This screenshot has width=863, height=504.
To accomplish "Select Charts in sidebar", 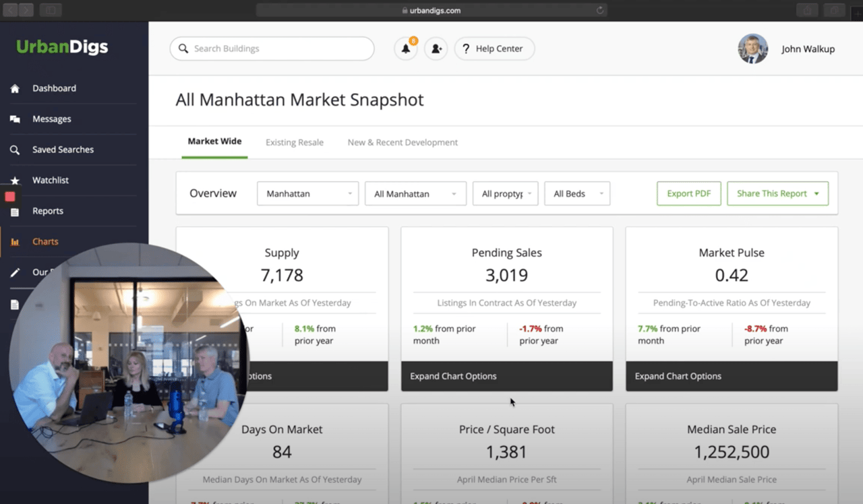I will (x=45, y=242).
